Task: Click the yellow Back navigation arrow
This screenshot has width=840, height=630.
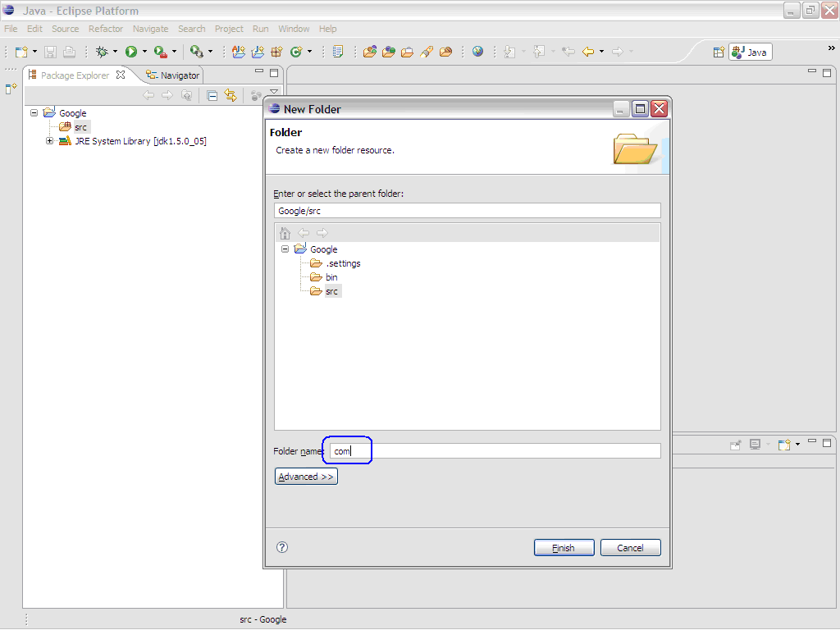Action: coord(588,52)
